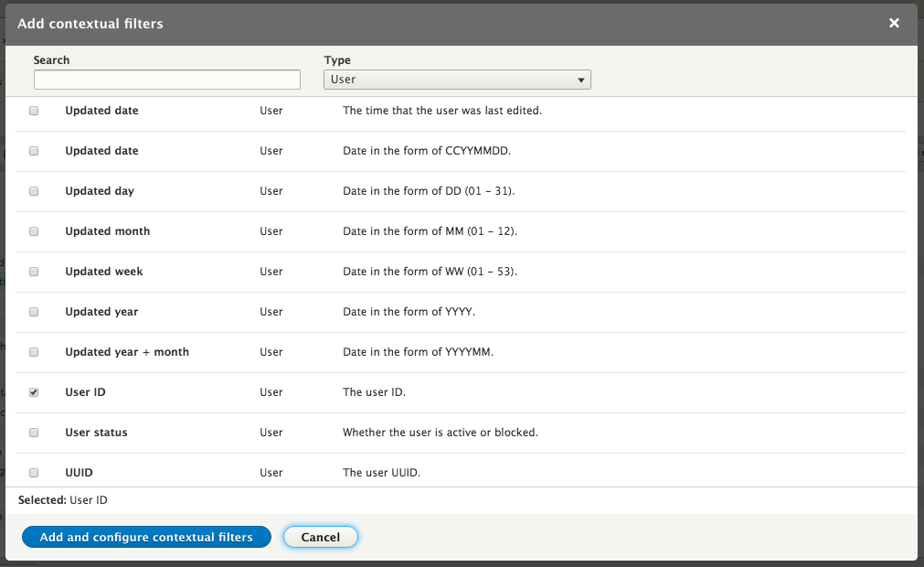The width and height of the screenshot is (924, 567).
Task: Tick the UUID checkbox
Action: 34,473
